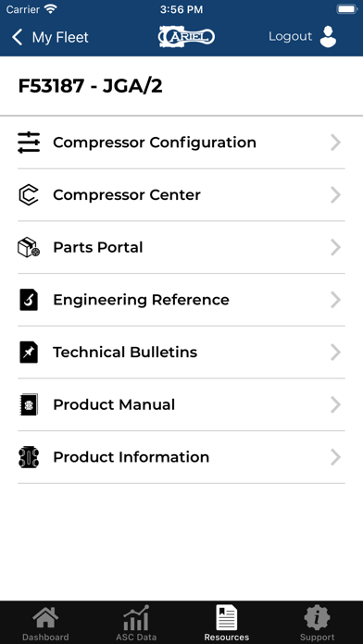Tap the Compressor Configuration sliders icon
The image size is (363, 644).
pos(29,142)
